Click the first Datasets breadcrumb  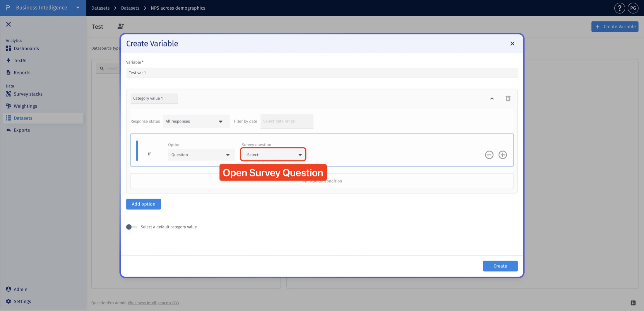(100, 8)
